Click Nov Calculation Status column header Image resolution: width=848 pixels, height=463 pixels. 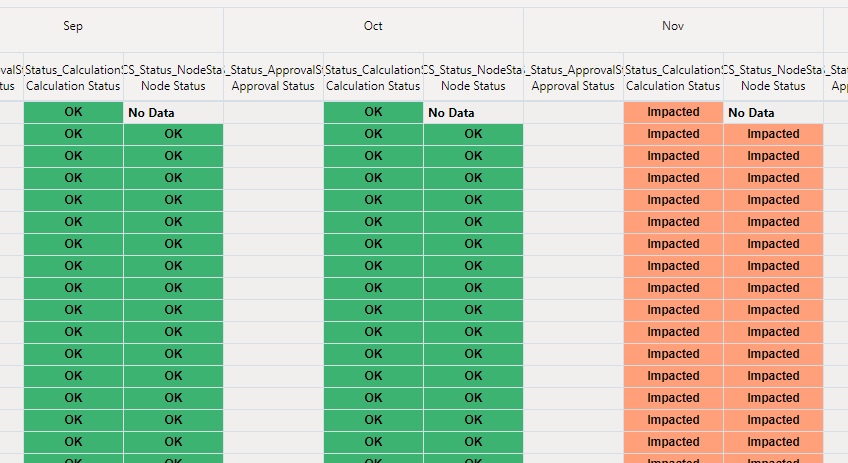(673, 77)
